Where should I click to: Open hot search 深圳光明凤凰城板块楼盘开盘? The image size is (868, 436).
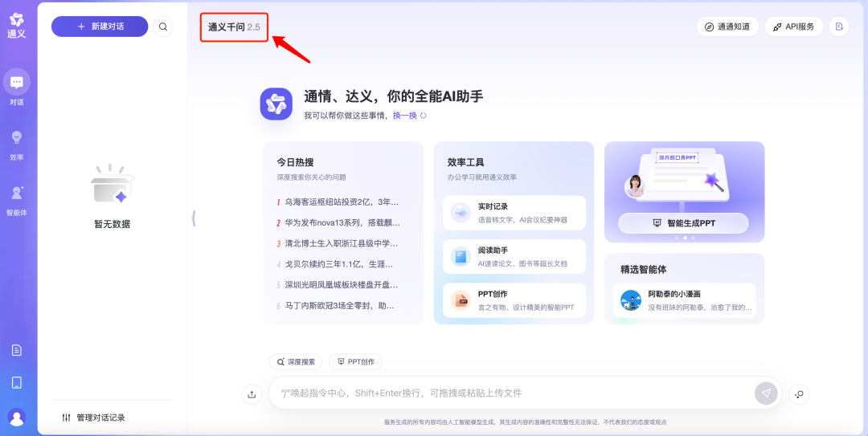(x=338, y=285)
